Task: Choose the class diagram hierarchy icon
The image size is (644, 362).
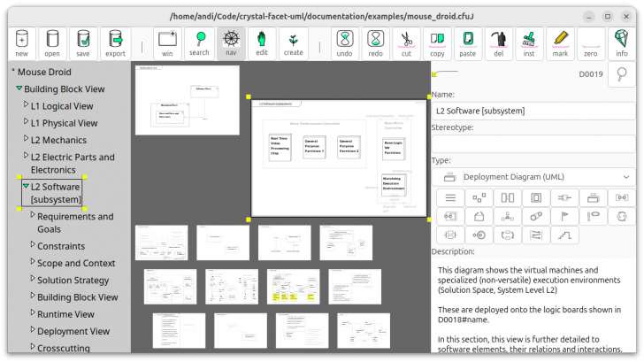Action: 508,216
